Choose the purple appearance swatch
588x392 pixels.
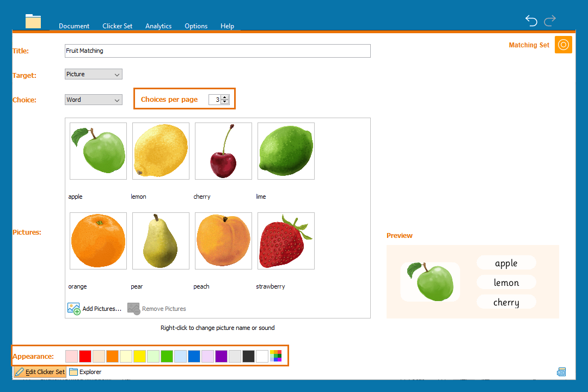click(x=221, y=356)
